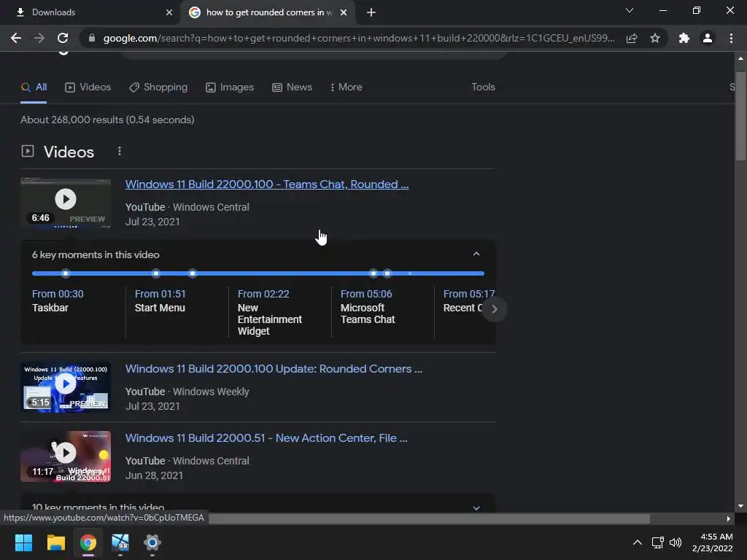This screenshot has width=747, height=560.
Task: Click first marker on key moments timeline
Action: click(x=66, y=273)
